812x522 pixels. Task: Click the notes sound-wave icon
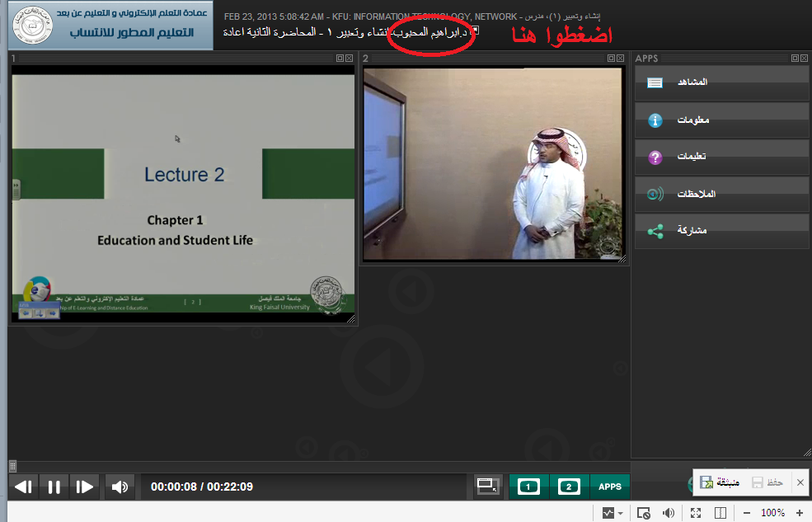pyautogui.click(x=655, y=195)
